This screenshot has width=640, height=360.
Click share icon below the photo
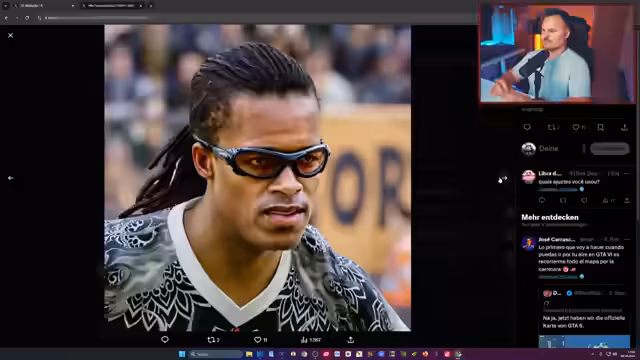tap(351, 340)
